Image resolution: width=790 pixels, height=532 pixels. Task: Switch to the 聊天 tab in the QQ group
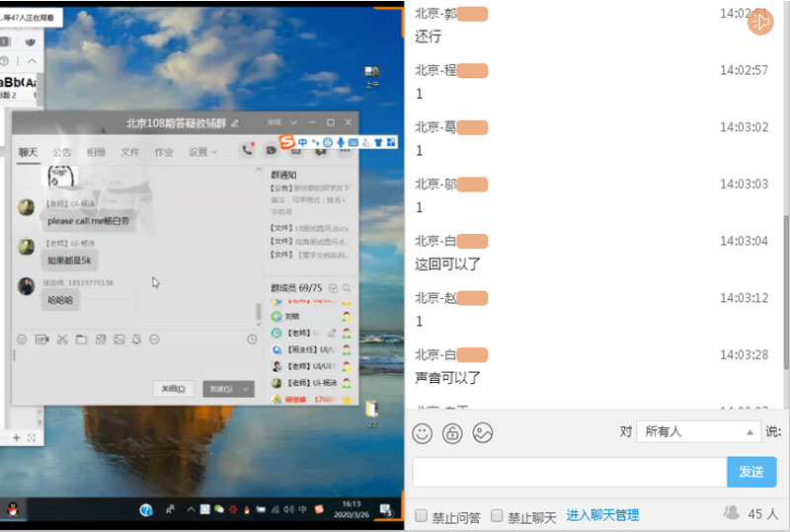[29, 152]
